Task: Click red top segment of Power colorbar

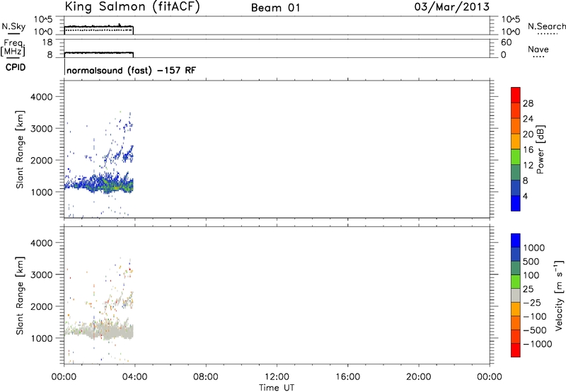Action: pyautogui.click(x=516, y=95)
